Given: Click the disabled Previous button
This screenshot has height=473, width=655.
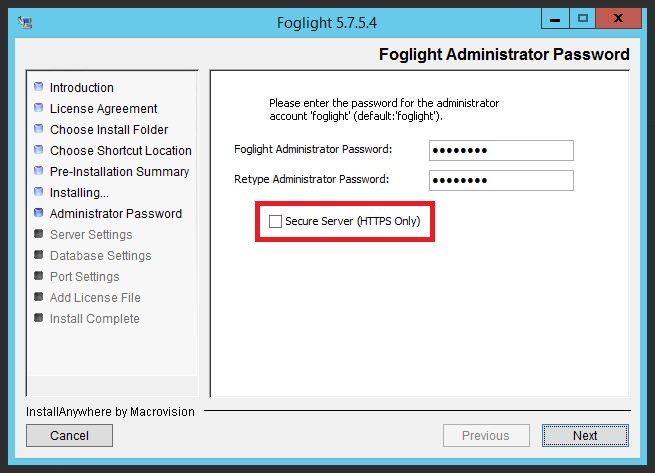Looking at the screenshot, I should pyautogui.click(x=485, y=435).
